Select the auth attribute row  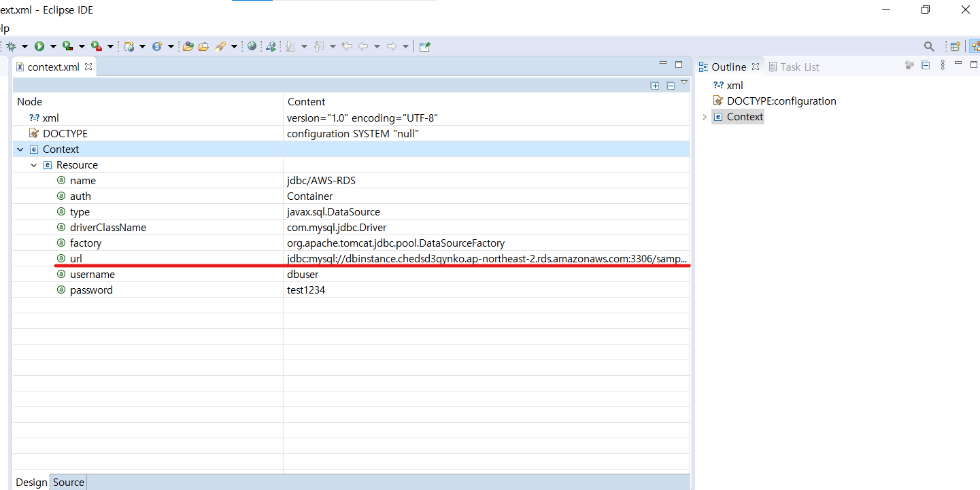point(351,196)
